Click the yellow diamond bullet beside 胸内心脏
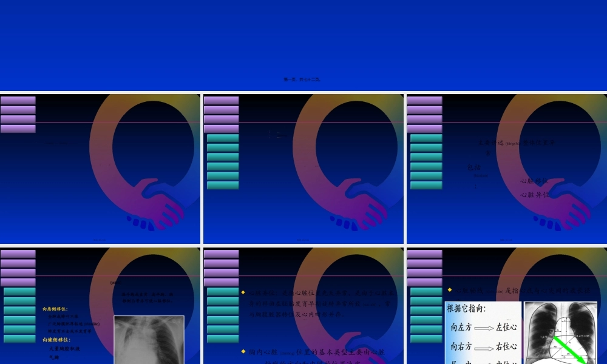 (x=243, y=351)
